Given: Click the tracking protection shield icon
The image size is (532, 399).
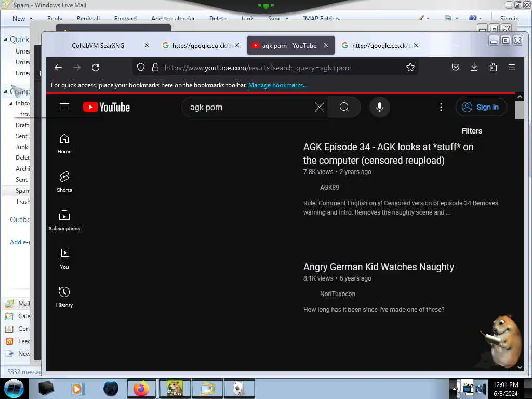Looking at the screenshot, I should point(141,68).
